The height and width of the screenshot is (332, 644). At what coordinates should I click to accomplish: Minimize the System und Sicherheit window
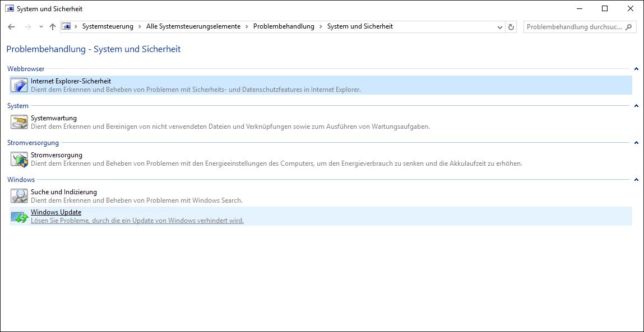click(x=580, y=8)
